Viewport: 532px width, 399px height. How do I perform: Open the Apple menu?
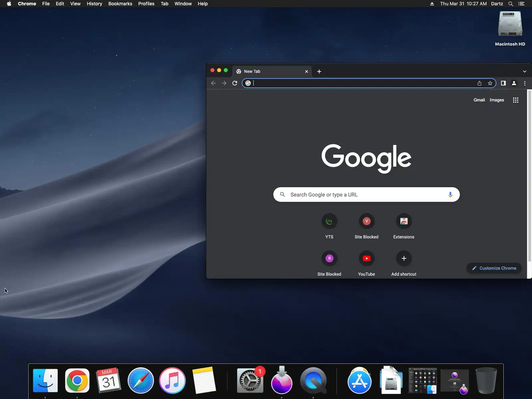(9, 4)
